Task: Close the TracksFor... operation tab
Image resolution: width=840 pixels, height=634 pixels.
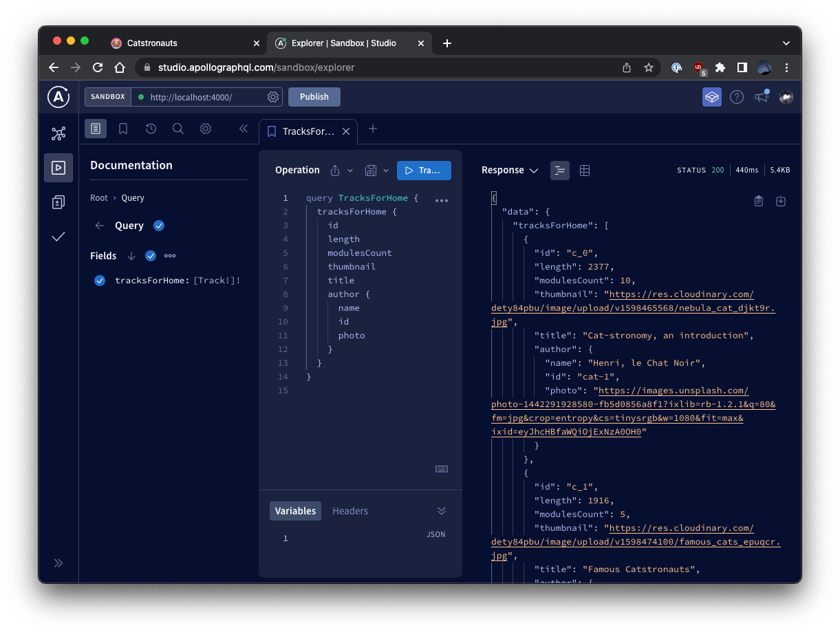Action: click(346, 131)
